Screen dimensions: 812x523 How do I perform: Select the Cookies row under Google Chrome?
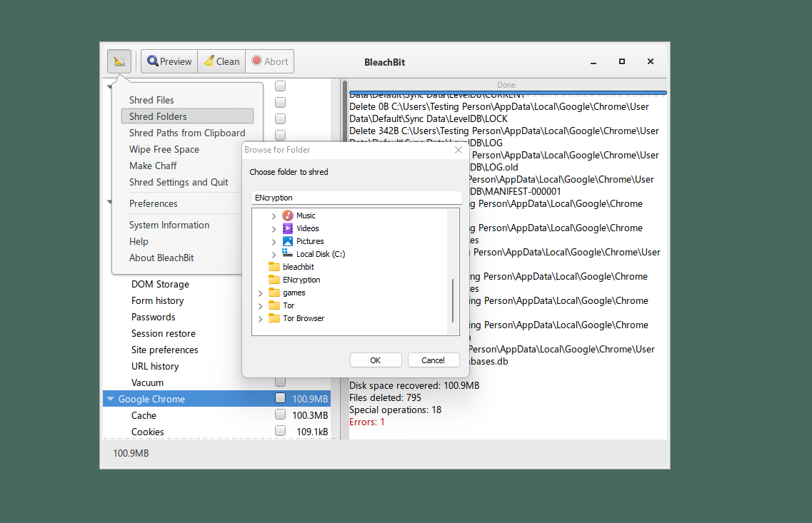(x=216, y=432)
